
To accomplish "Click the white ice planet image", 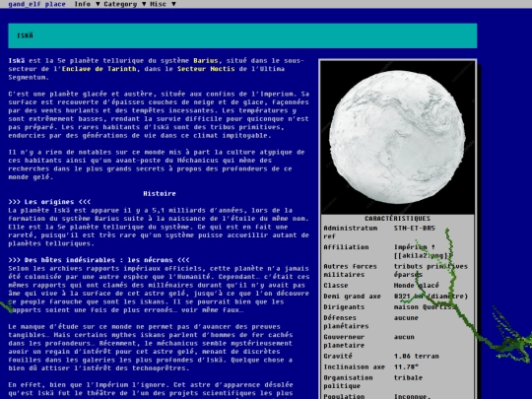I will pos(397,137).
